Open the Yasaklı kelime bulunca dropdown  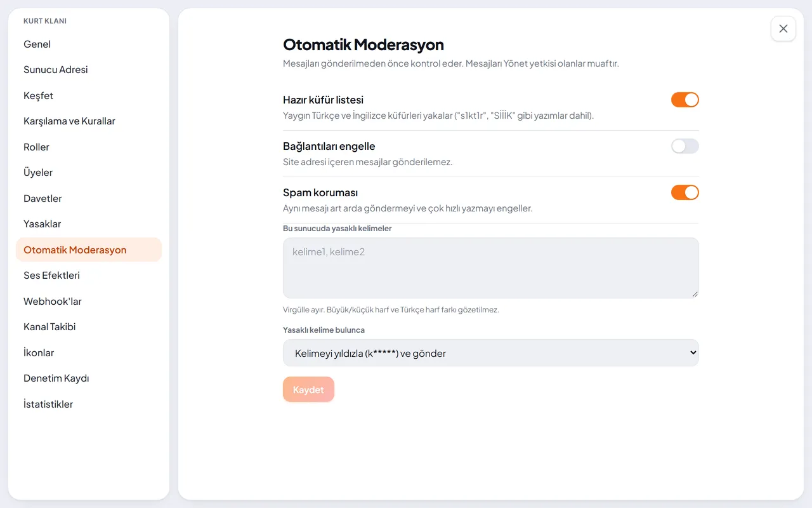491,353
